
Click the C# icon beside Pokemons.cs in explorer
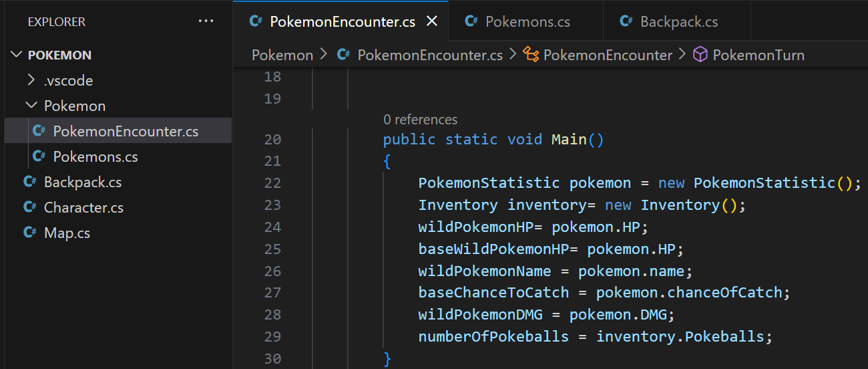click(x=39, y=156)
